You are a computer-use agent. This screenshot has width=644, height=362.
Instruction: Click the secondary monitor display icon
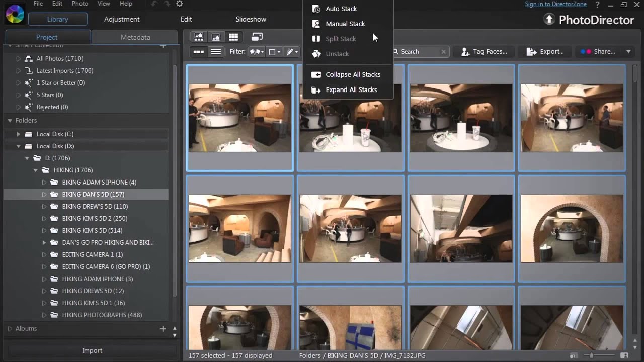(257, 37)
